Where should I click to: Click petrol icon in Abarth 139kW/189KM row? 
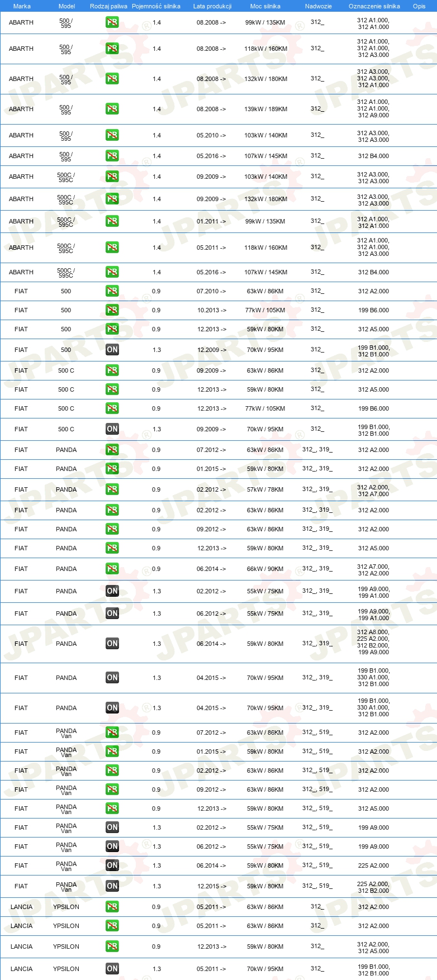[112, 109]
